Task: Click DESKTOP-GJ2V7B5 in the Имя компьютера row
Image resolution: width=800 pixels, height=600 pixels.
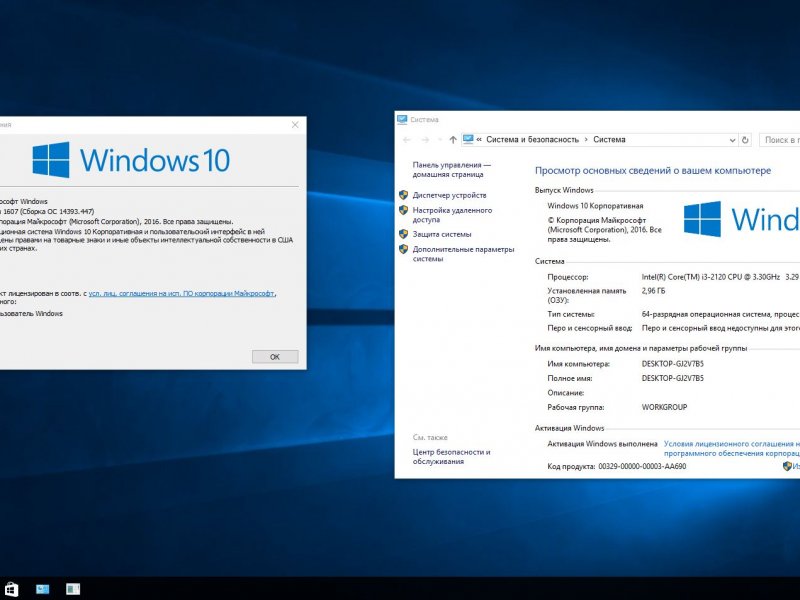Action: pos(672,364)
